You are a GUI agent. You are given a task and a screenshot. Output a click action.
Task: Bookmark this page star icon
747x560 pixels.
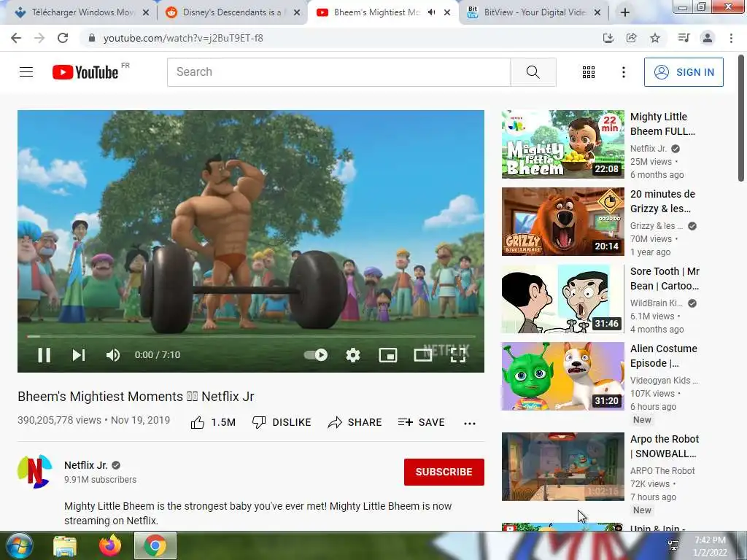pyautogui.click(x=655, y=38)
